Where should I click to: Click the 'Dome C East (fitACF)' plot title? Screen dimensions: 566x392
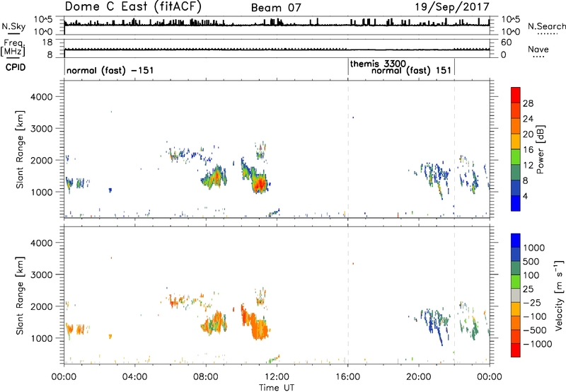133,6
